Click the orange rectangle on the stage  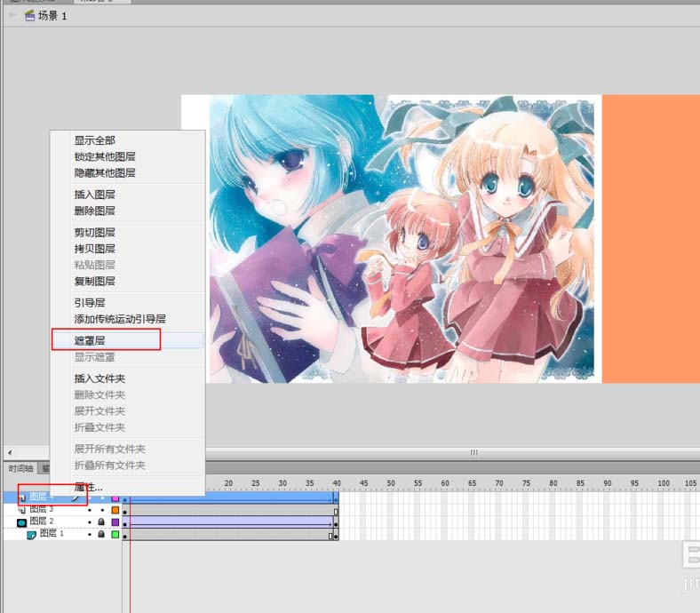651,239
